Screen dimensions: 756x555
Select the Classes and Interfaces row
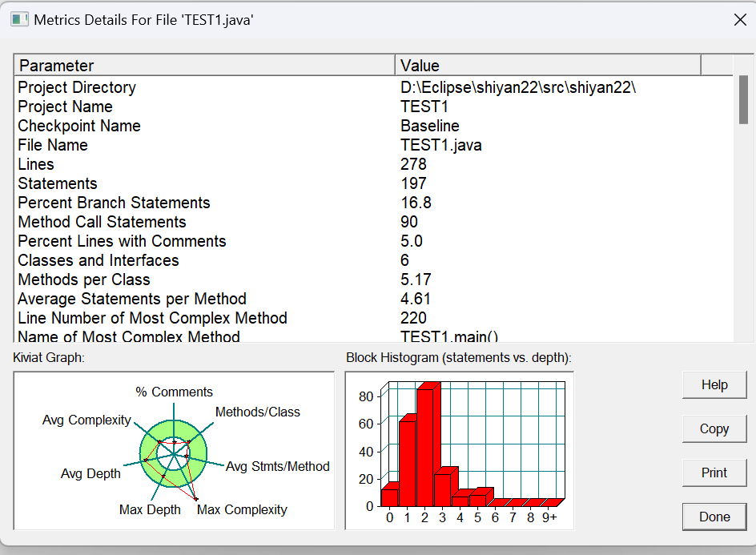[374, 260]
